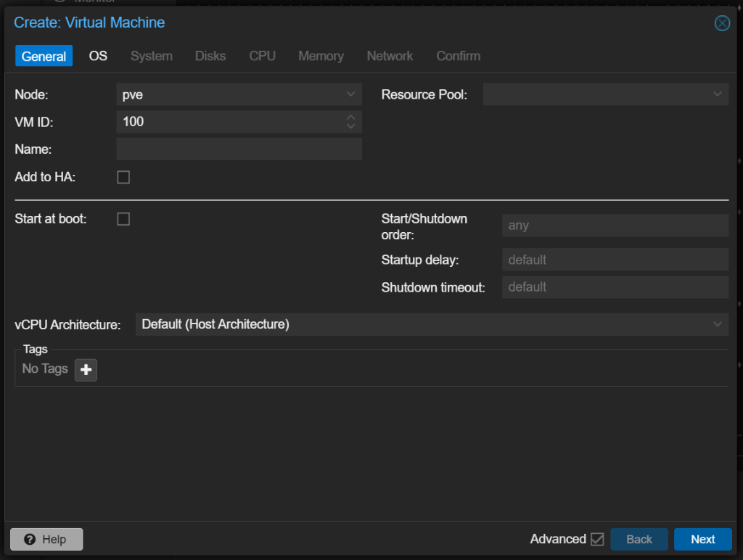
Task: Select the Network tab
Action: [390, 56]
